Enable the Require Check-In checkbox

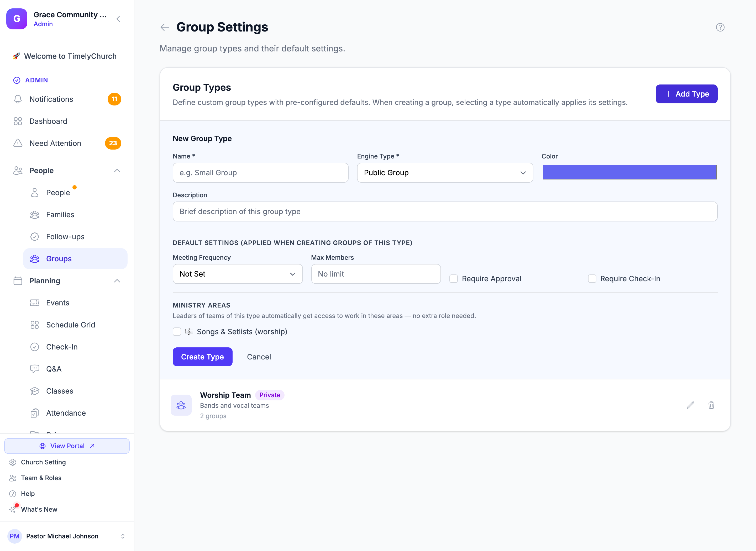pyautogui.click(x=592, y=279)
